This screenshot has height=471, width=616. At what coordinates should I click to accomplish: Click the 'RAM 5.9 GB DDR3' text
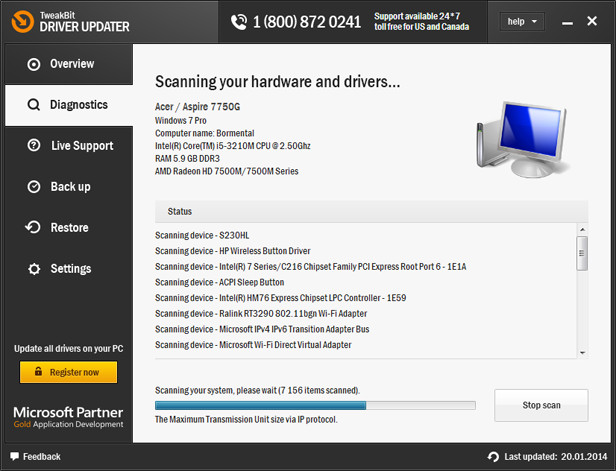tap(187, 159)
